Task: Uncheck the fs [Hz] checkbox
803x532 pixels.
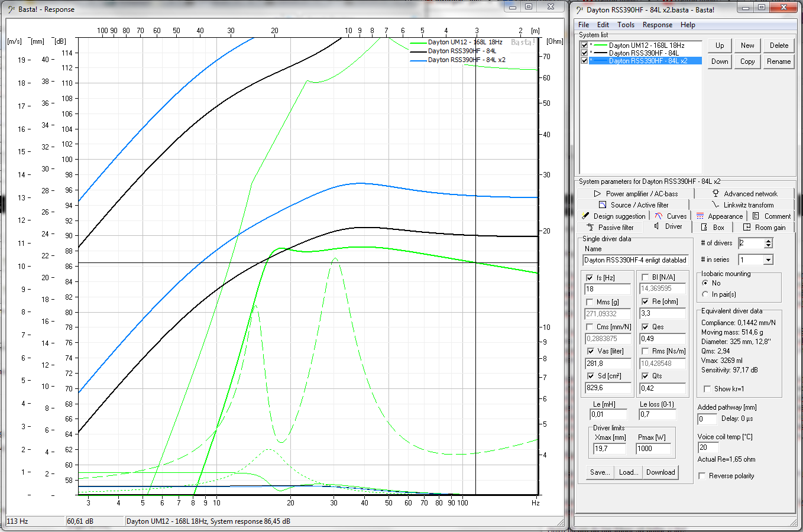Action: pos(590,278)
